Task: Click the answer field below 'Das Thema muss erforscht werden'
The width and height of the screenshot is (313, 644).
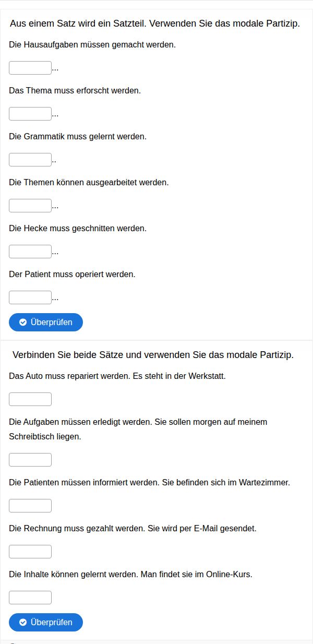Action: 30,114
